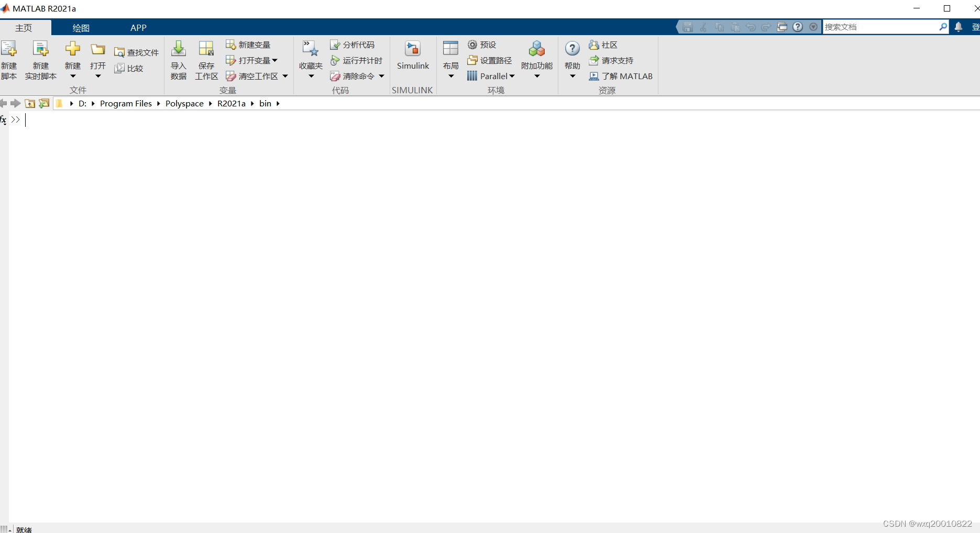The width and height of the screenshot is (980, 533).
Task: Click 比较 (Compare)
Action: (x=129, y=68)
